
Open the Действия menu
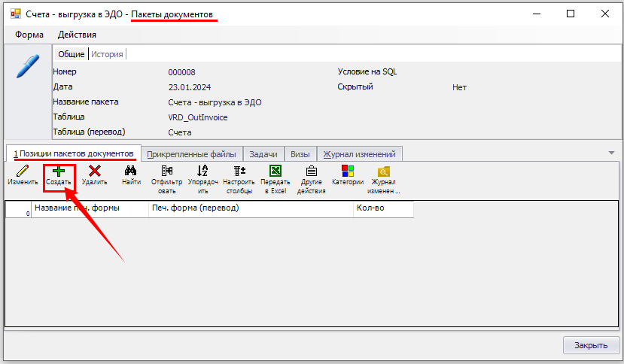(x=77, y=35)
